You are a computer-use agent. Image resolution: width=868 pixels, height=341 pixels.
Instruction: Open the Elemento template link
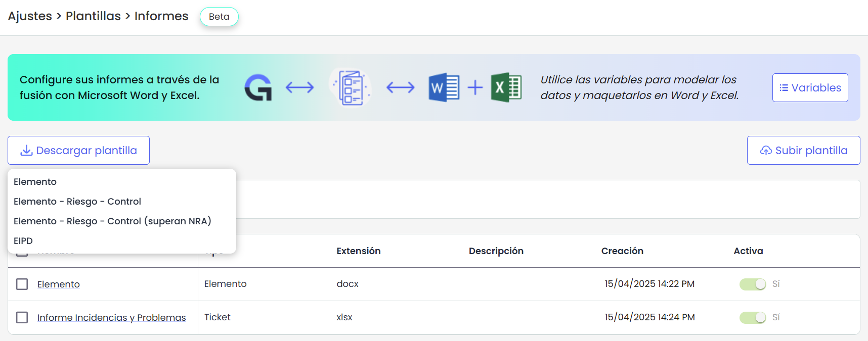[x=59, y=284]
